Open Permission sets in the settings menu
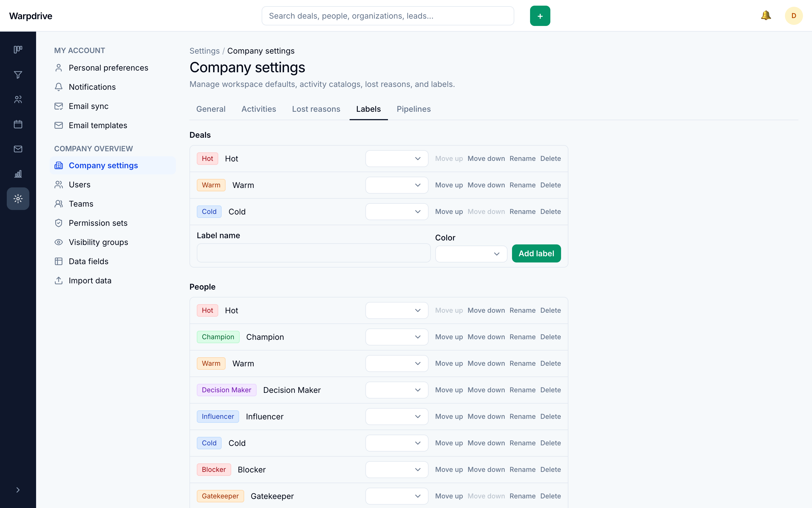This screenshot has width=812, height=508. pos(113,223)
